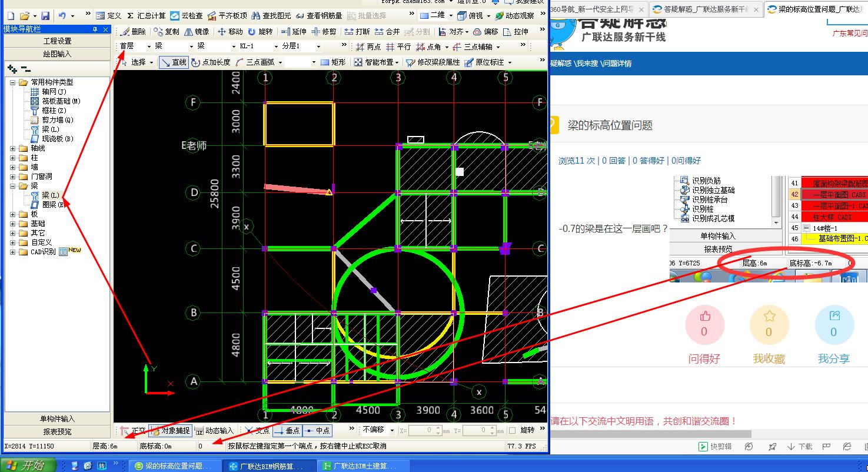Click 平行 parallel axis tool
The height and width of the screenshot is (472, 868).
point(398,47)
